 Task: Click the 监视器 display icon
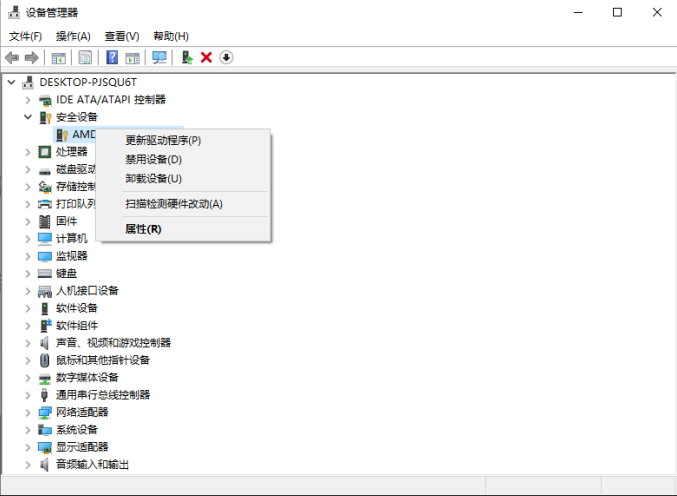tap(45, 256)
